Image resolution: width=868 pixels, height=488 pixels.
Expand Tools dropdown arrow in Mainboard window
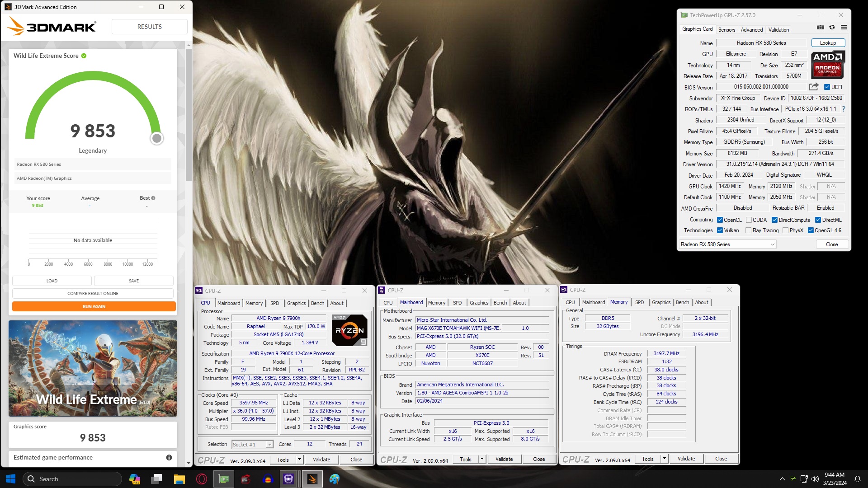coord(482,459)
